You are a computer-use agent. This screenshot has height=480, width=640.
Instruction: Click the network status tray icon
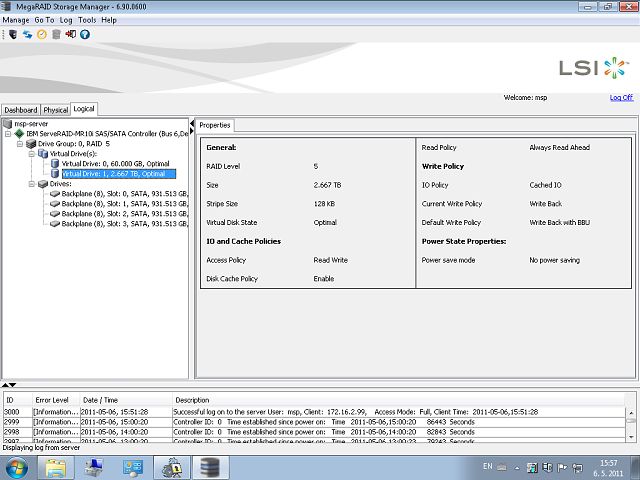[x=577, y=467]
